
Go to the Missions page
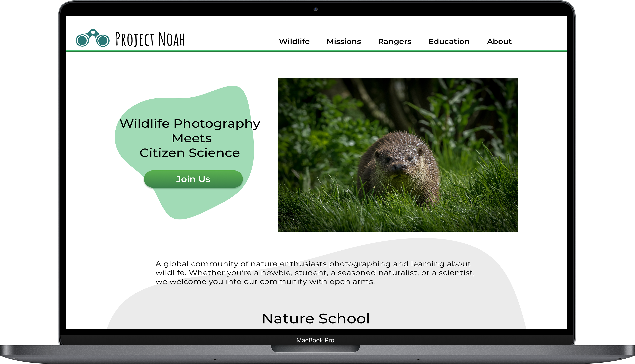[344, 42]
